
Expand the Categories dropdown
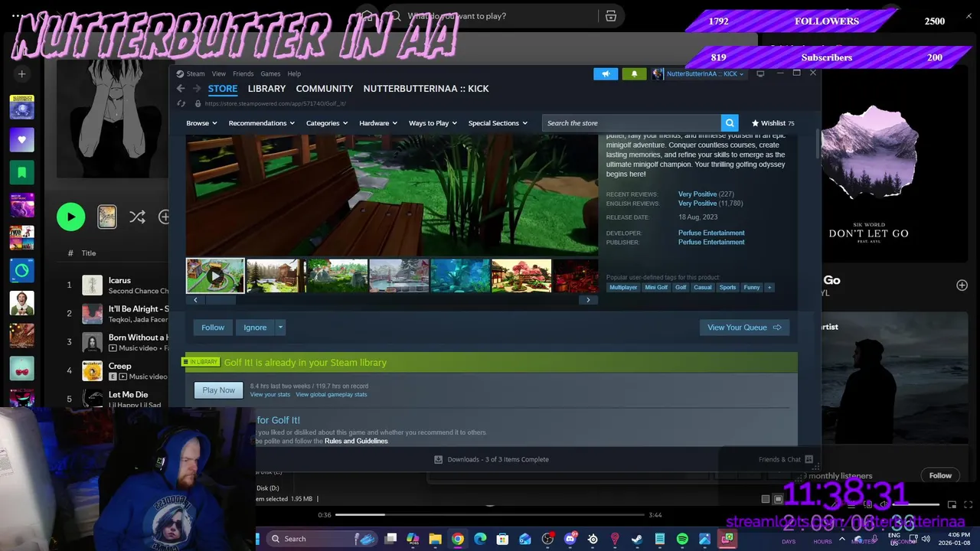pyautogui.click(x=327, y=123)
